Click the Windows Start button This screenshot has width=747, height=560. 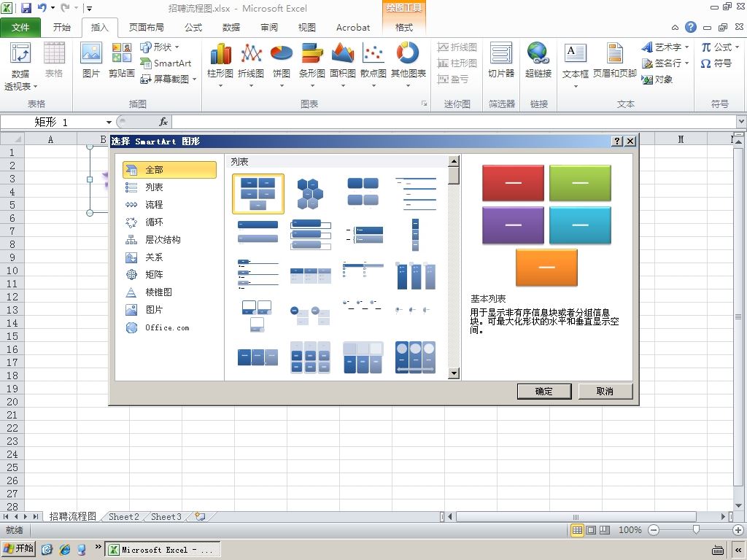click(18, 548)
